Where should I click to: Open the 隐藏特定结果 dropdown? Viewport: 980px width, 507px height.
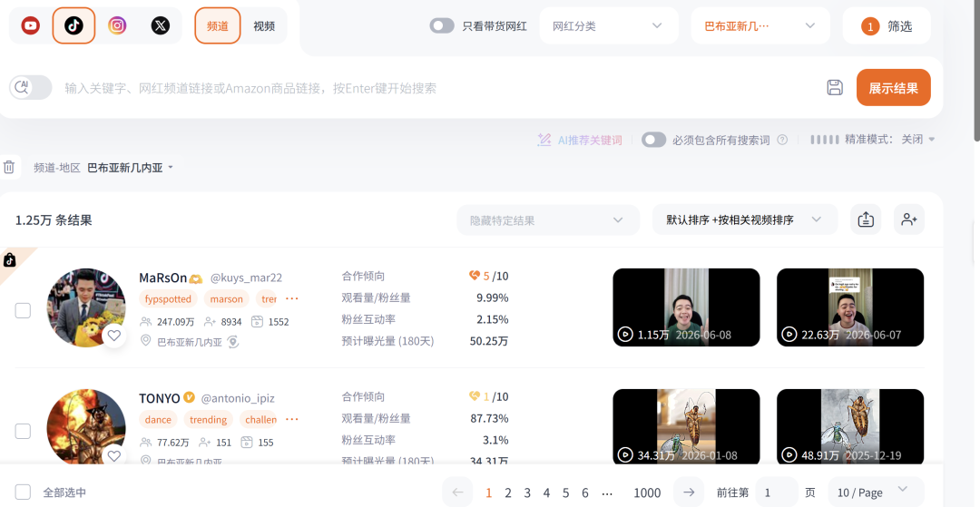[548, 219]
